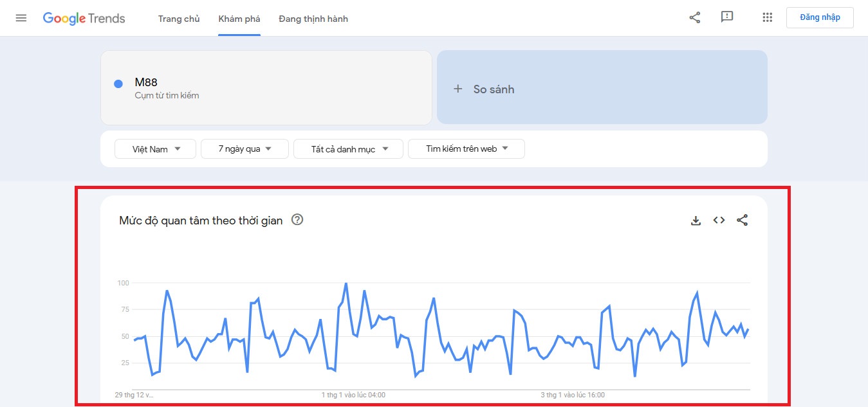Select the Khám phá tab
This screenshot has width=868, height=407.
(239, 19)
